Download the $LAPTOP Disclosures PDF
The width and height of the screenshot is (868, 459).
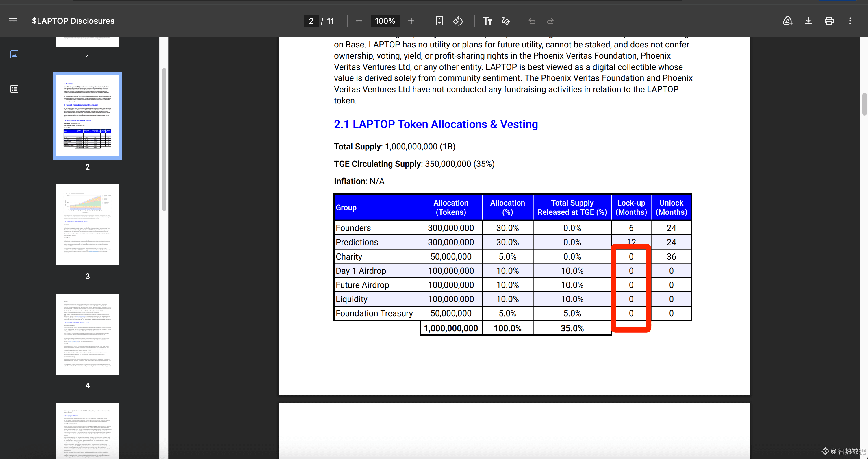pyautogui.click(x=808, y=21)
